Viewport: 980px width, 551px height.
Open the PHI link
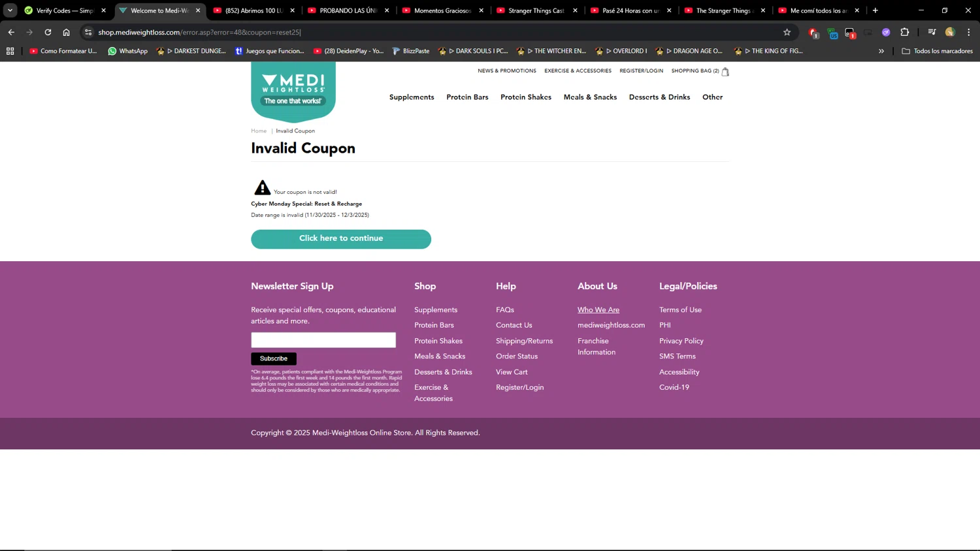pos(665,325)
